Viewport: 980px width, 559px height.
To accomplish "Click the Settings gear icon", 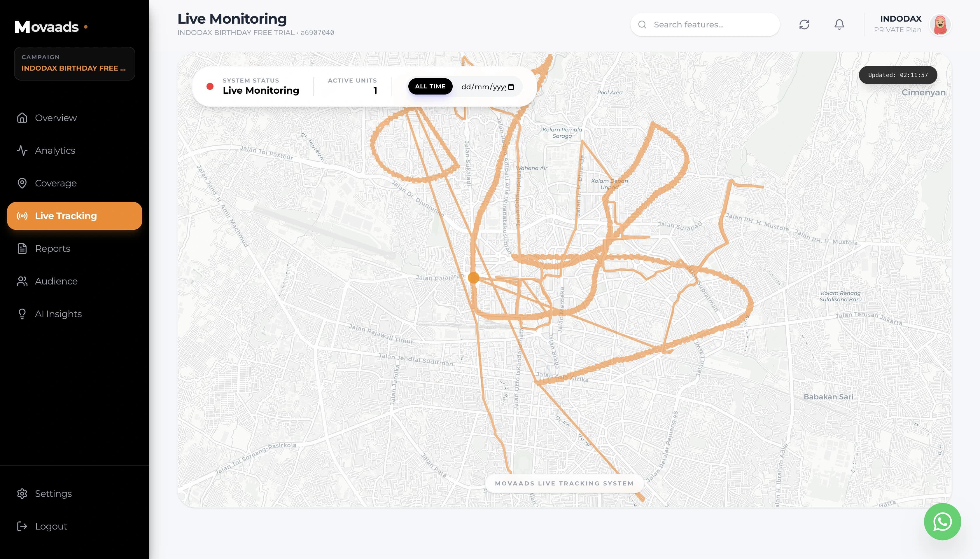I will click(x=22, y=493).
